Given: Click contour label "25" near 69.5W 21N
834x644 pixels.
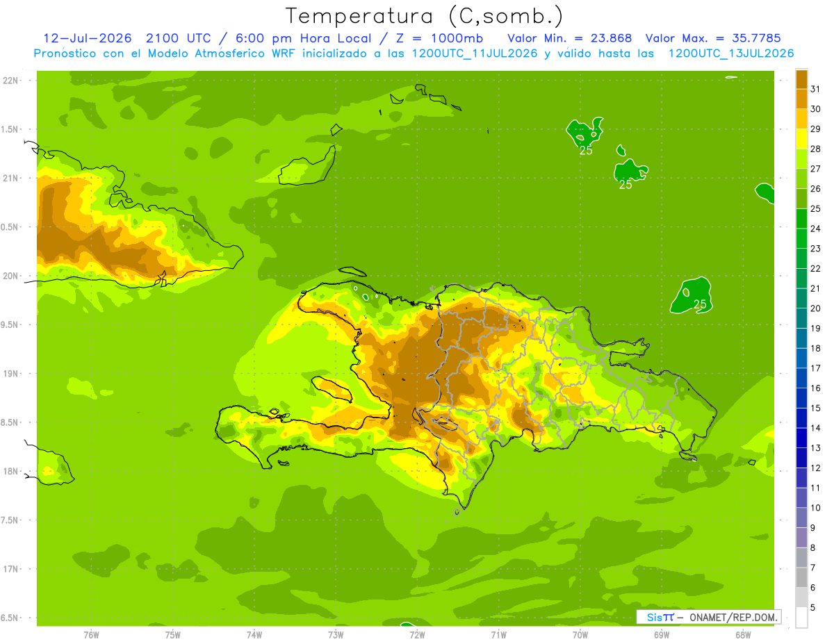Looking at the screenshot, I should 625,185.
